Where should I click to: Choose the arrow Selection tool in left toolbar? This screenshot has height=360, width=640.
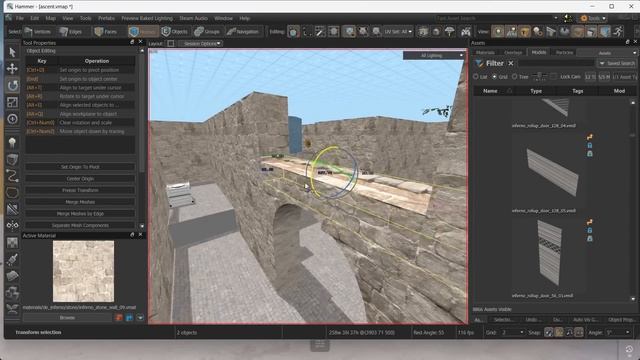(x=12, y=52)
